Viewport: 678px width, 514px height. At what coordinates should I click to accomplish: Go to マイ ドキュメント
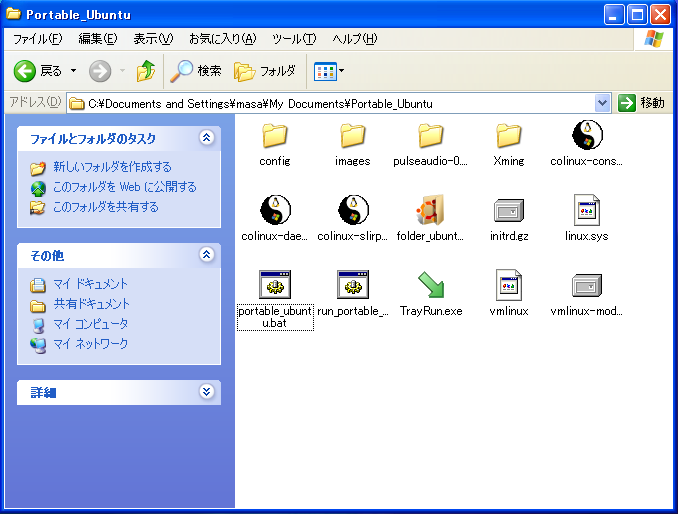click(x=90, y=284)
